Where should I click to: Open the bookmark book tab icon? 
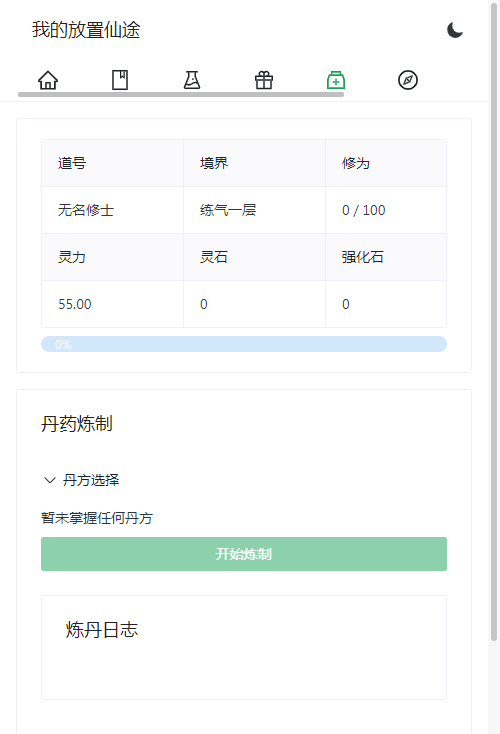click(x=120, y=80)
